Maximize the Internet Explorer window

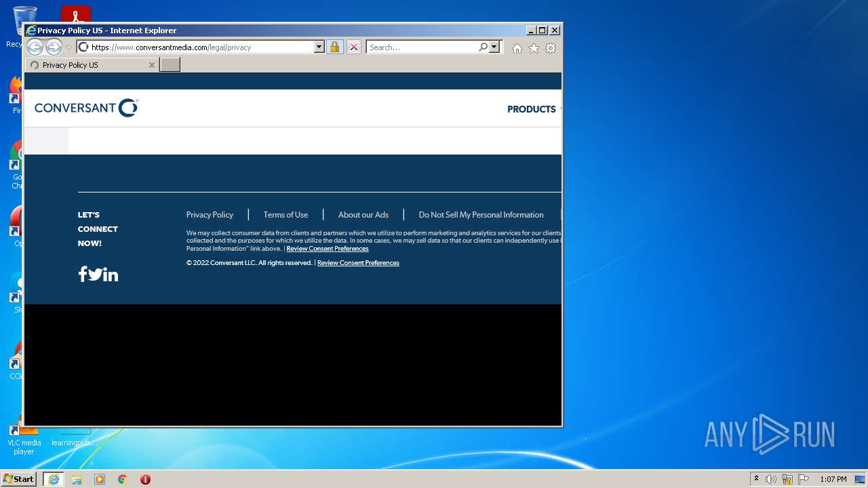click(542, 30)
